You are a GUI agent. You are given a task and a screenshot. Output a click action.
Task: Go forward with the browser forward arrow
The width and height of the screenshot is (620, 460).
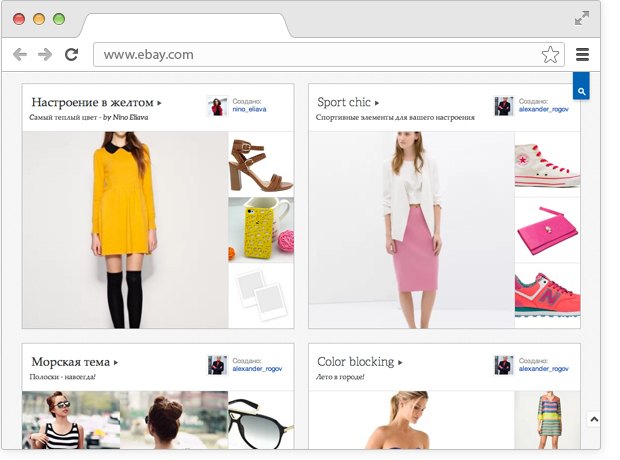(x=45, y=54)
